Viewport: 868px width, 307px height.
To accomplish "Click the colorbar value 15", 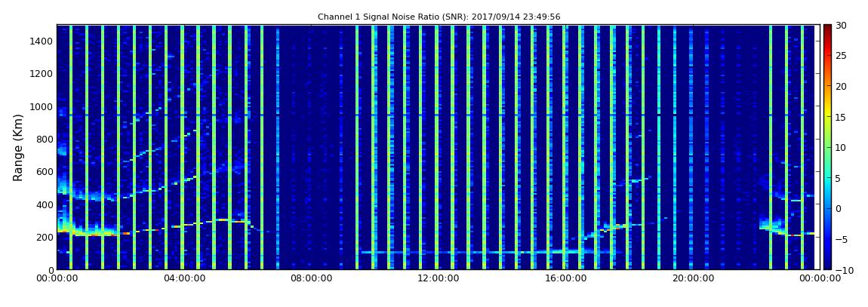I will [841, 117].
